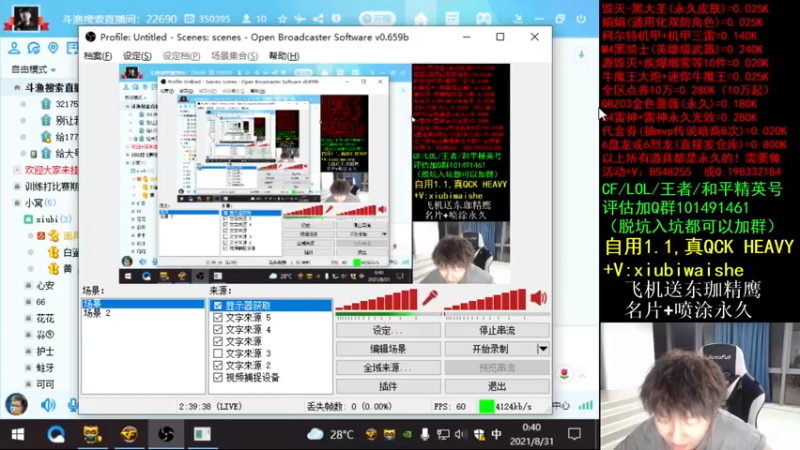Image resolution: width=800 pixels, height=450 pixels.
Task: Click the 插件 button
Action: [x=388, y=386]
